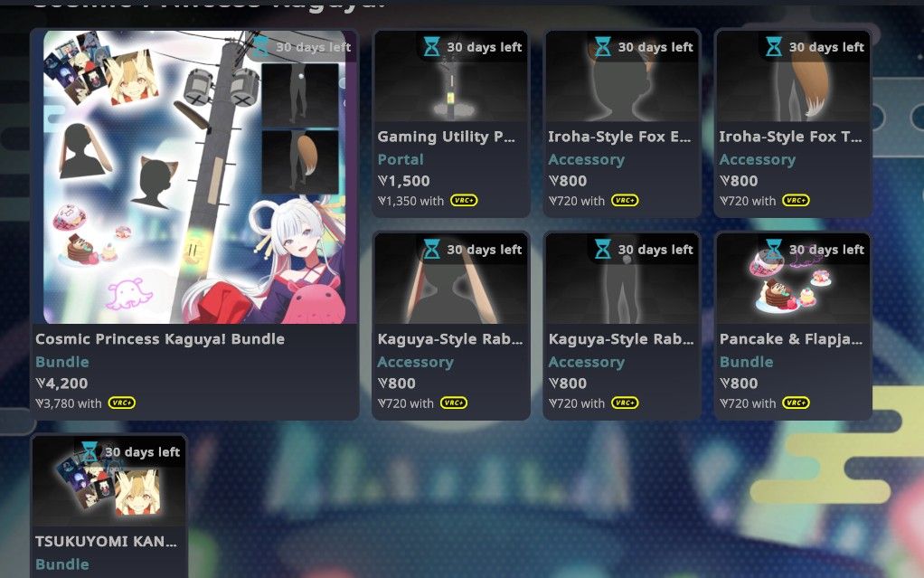
Task: Click the VRC+ badge beside ¥3,780
Action: tap(121, 403)
